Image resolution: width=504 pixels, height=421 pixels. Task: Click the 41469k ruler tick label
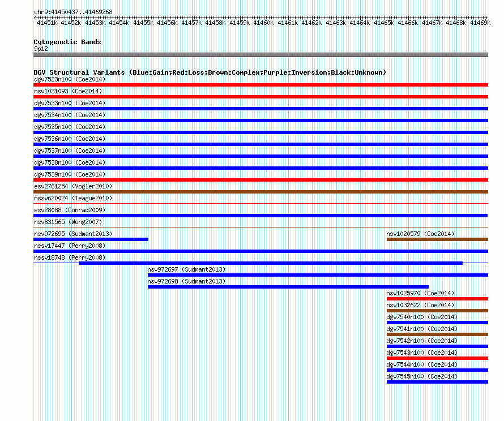point(480,23)
